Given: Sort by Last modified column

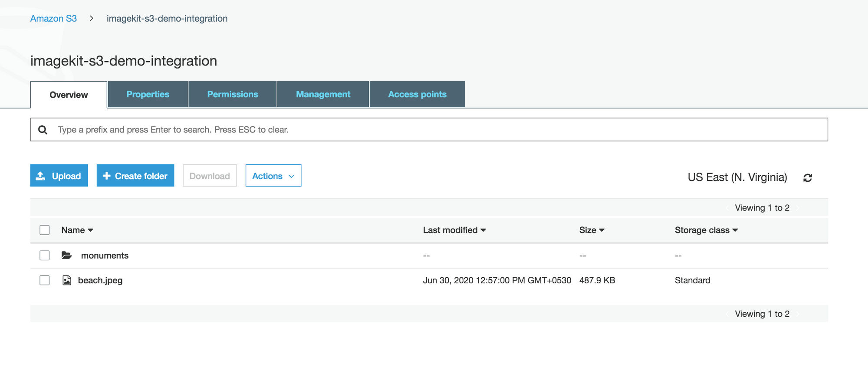Looking at the screenshot, I should point(454,230).
